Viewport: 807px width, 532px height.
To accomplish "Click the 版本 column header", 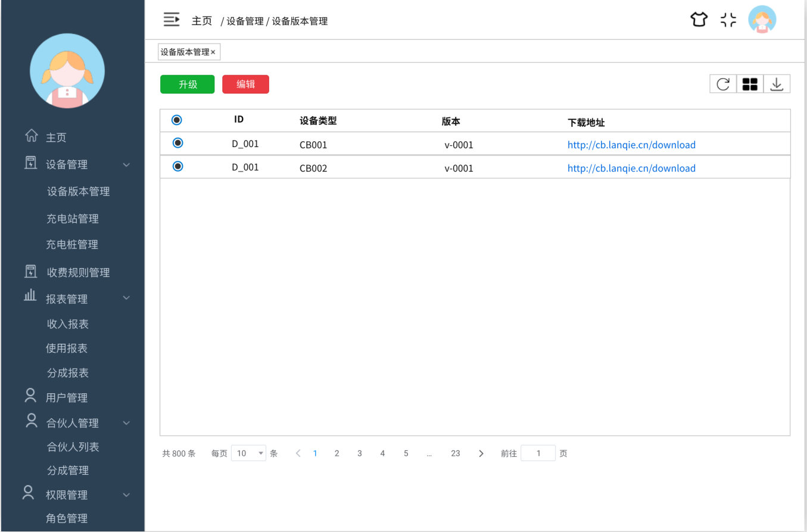I will [x=451, y=121].
